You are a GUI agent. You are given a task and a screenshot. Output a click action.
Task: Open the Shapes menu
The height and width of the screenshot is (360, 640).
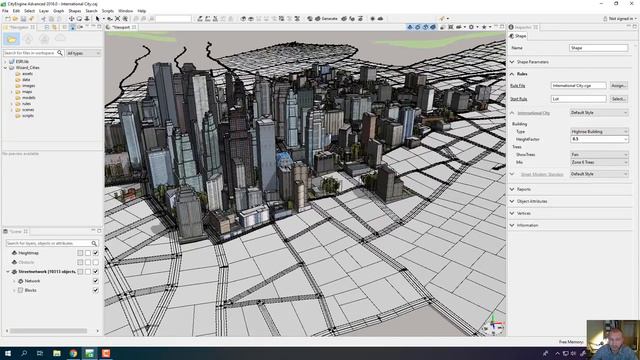click(x=75, y=11)
